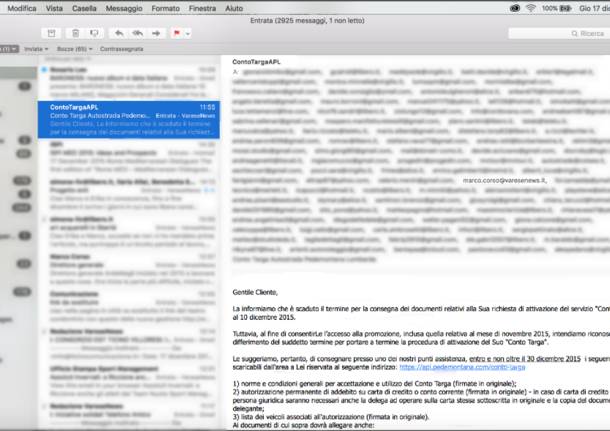Image resolution: width=610 pixels, height=431 pixels.
Task: Mark message as junk with thumbs-down icon
Action: tap(94, 33)
